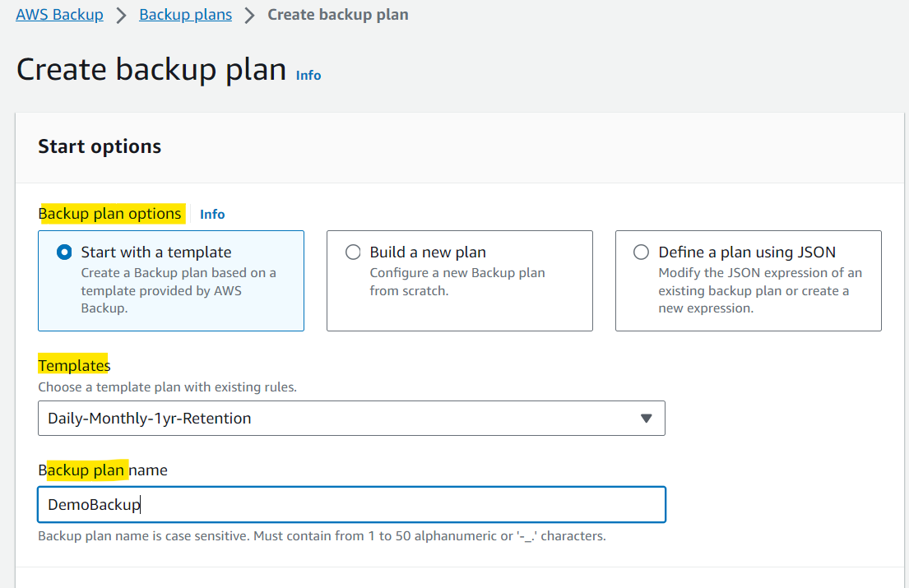Expand the Templates dropdown arrow
909x588 pixels.
click(647, 419)
